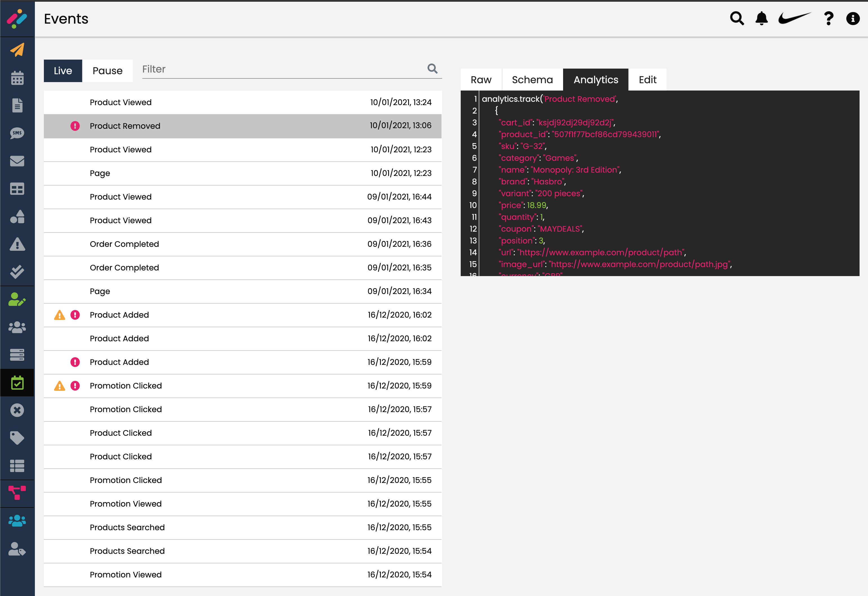The height and width of the screenshot is (596, 868).
Task: Click the top-right search magnifier icon
Action: click(737, 18)
